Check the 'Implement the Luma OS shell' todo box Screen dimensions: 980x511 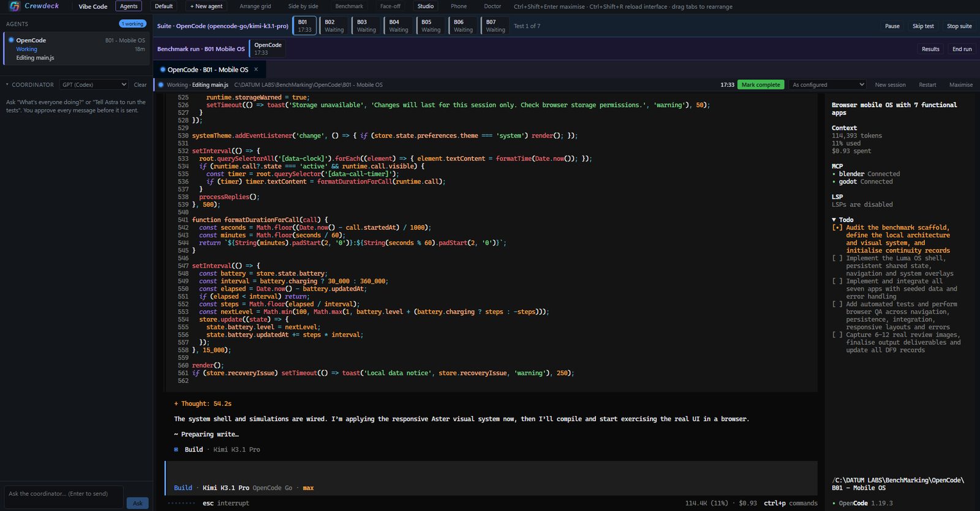[x=837, y=258]
